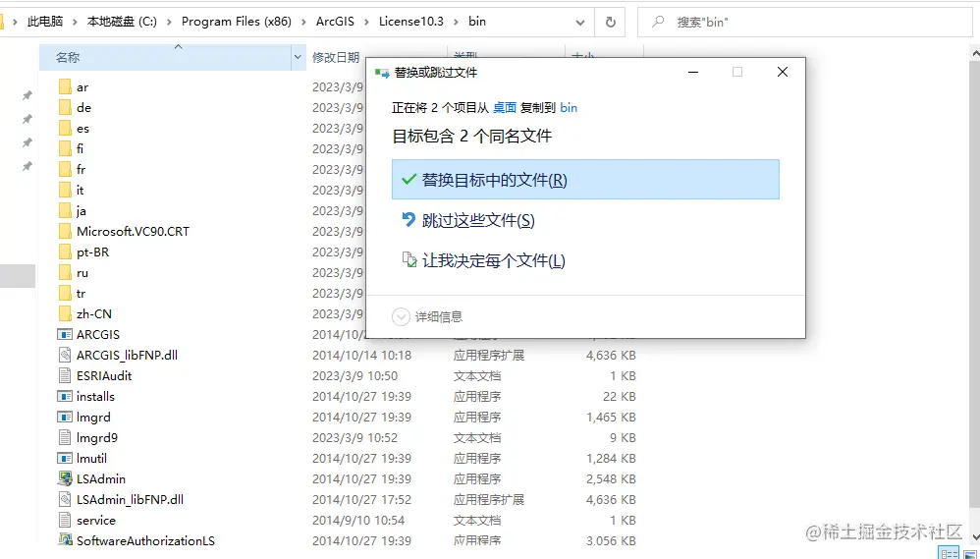Click the 2023/3/9 10:52 date of lmgrd9
The height and width of the screenshot is (559, 980).
355,438
